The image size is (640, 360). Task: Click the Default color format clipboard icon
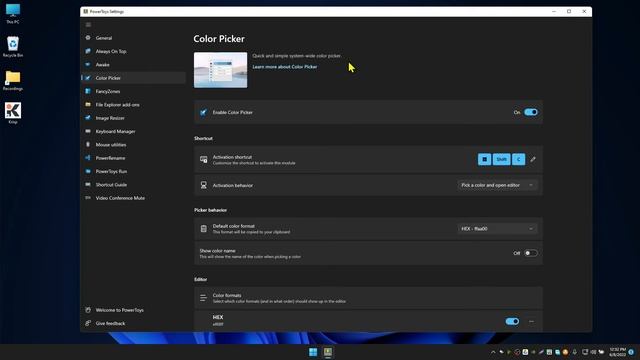coord(203,229)
